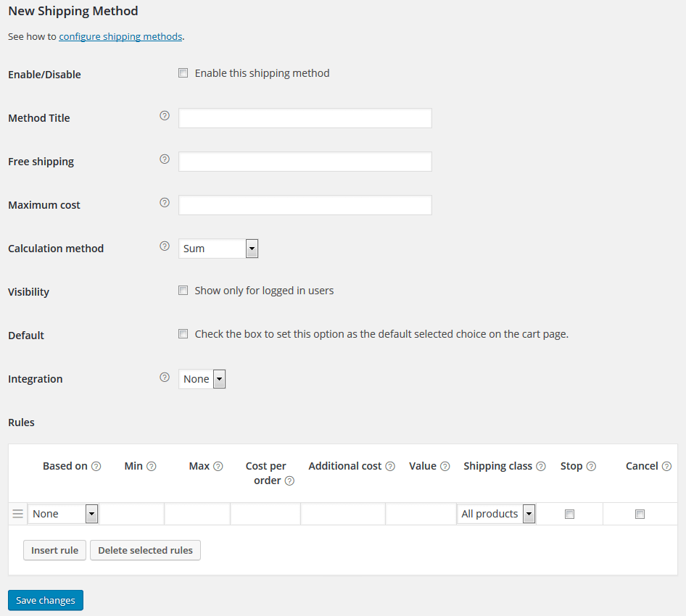
Task: Open the Based on None dropdown
Action: tap(63, 514)
